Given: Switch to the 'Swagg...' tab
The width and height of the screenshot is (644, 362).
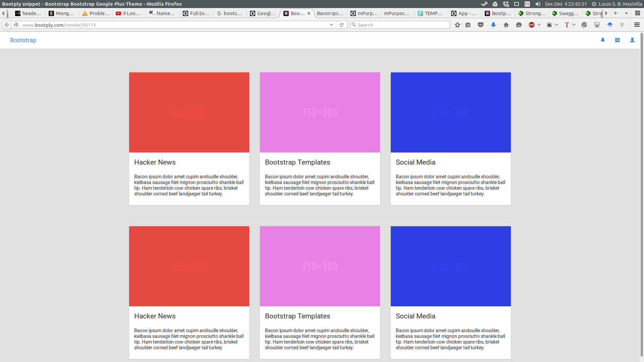Looking at the screenshot, I should pos(565,13).
